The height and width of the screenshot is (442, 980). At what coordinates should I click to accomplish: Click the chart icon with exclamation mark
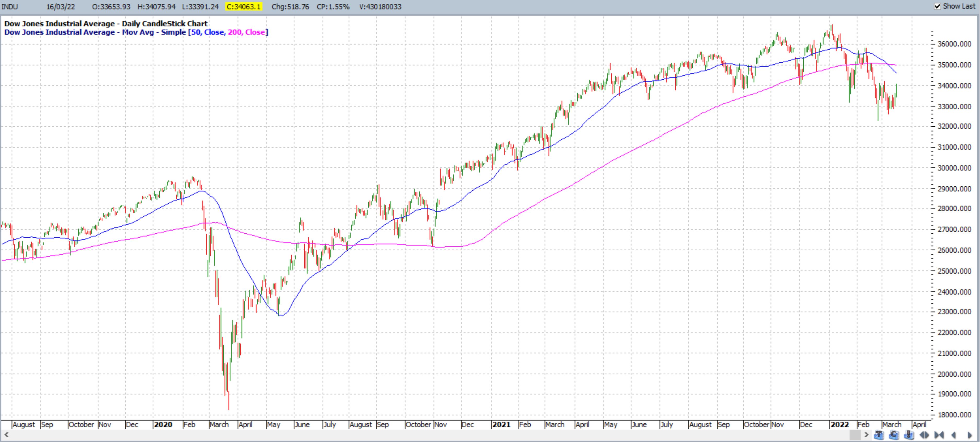coord(909,435)
